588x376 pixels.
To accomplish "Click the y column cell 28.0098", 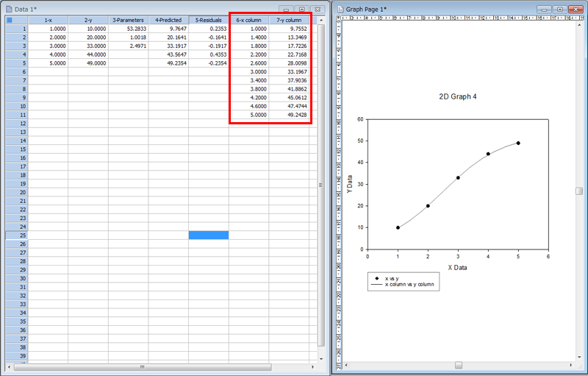I will (289, 63).
